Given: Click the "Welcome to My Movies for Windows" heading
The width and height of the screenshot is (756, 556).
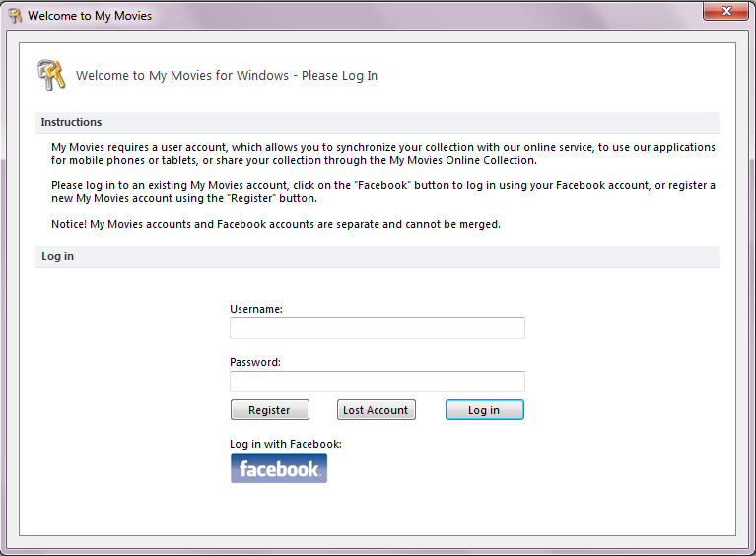Looking at the screenshot, I should 227,76.
